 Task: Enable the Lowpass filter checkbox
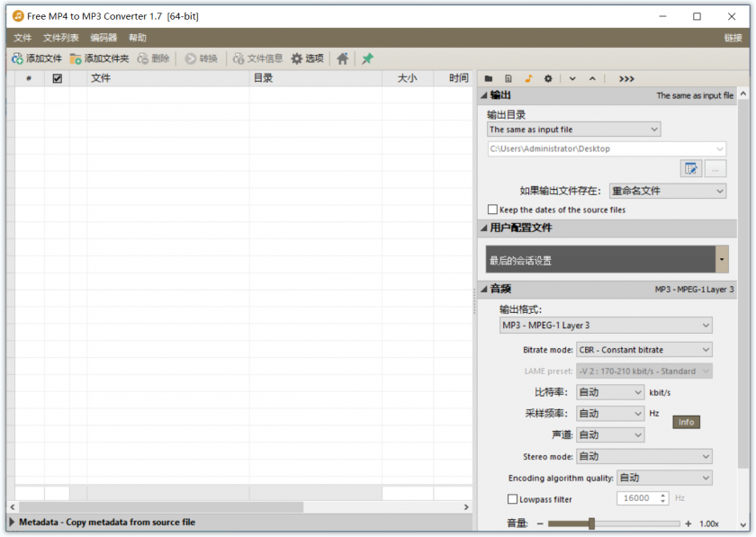tap(512, 499)
